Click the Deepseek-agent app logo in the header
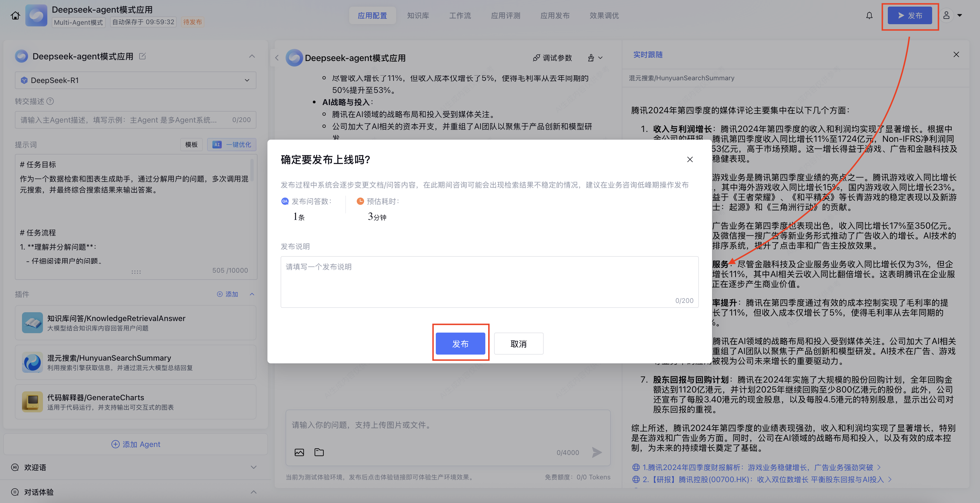980x503 pixels. (36, 16)
